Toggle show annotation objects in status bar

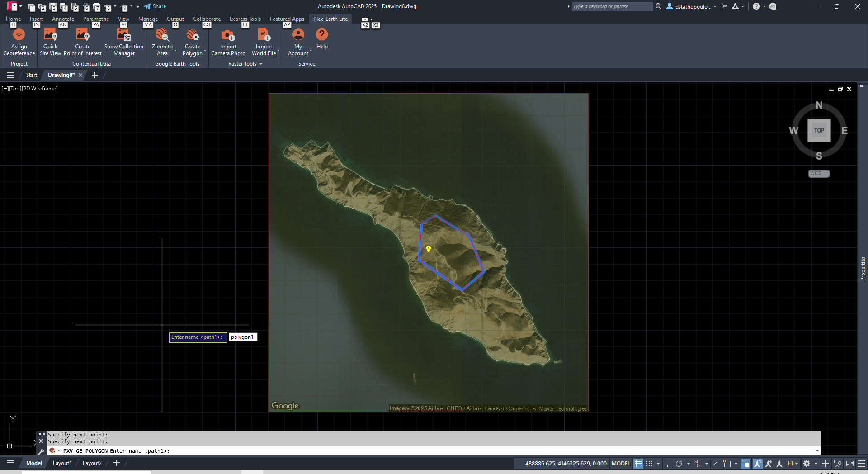click(x=757, y=464)
